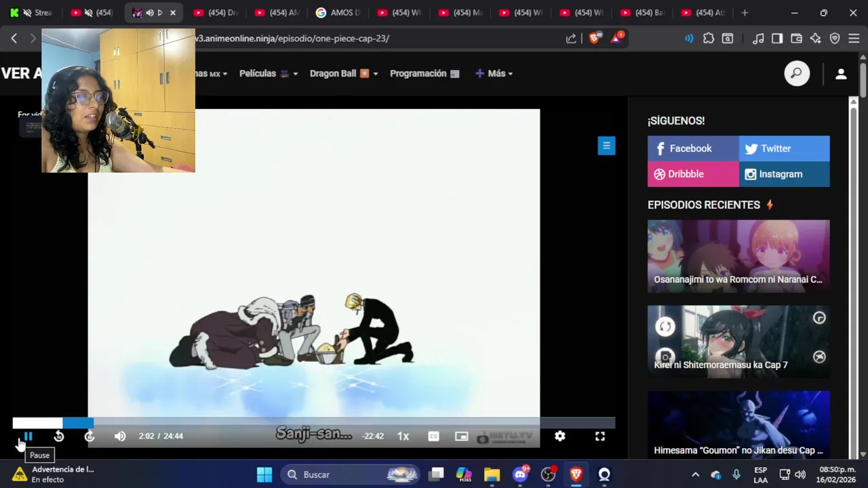Open the Dribbble link

coord(693,174)
